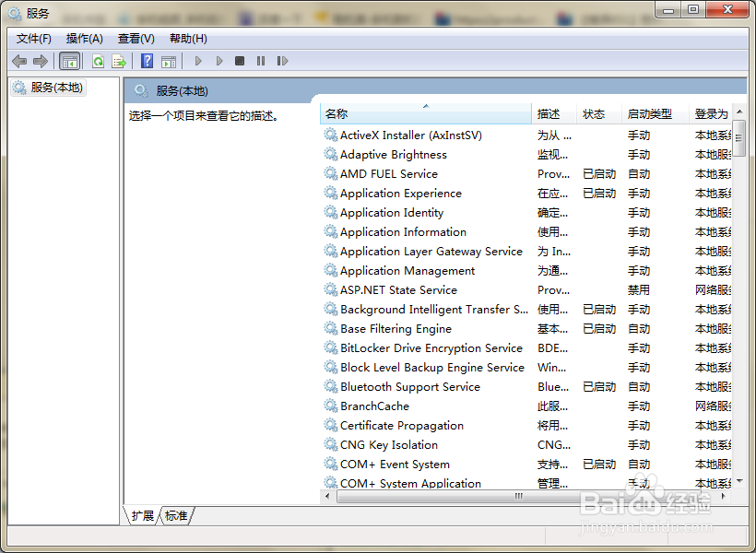Click 服务(本地) header in the details pane
756x553 pixels.
(x=182, y=91)
